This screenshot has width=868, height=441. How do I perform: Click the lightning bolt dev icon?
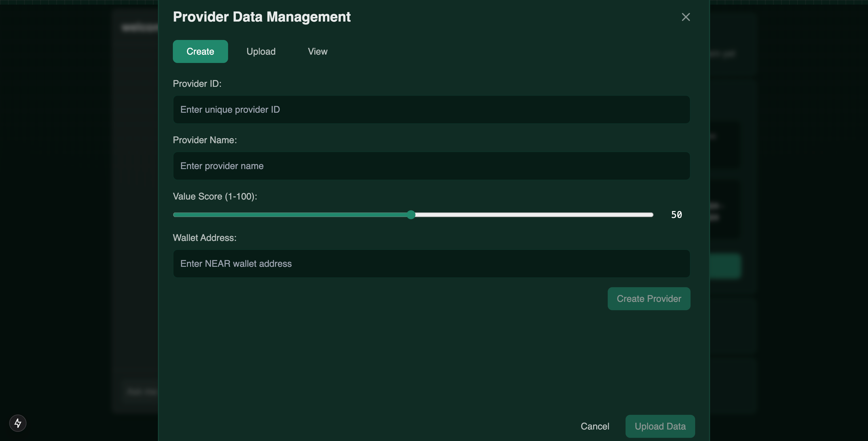click(18, 423)
